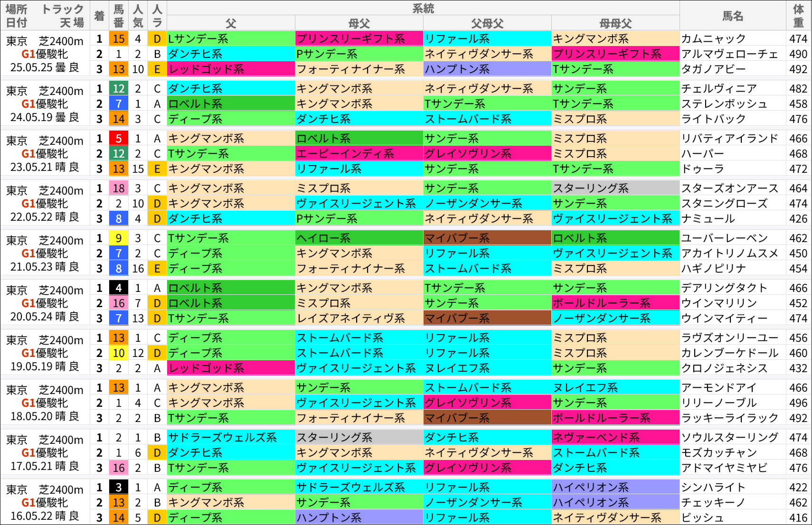Image resolution: width=812 pixels, height=525 pixels.
Task: Select horse name チェッキーノ
Action: pyautogui.click(x=714, y=503)
